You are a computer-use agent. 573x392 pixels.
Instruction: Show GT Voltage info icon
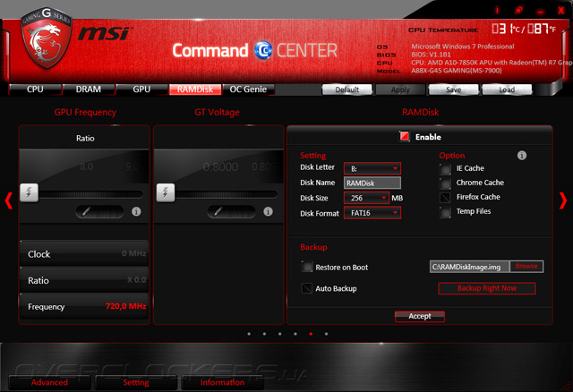pyautogui.click(x=268, y=211)
